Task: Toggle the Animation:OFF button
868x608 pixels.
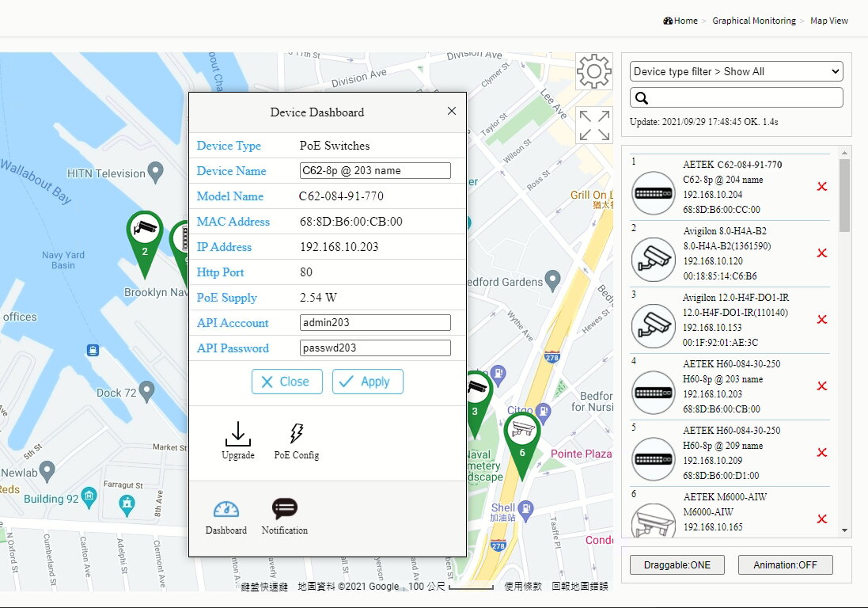Action: pyautogui.click(x=785, y=564)
